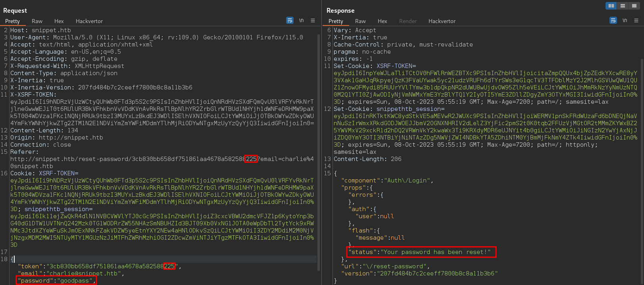Image resolution: width=644 pixels, height=285 pixels.
Task: Click the 'Origin: http://snippet.htb' line
Action: coord(56,138)
